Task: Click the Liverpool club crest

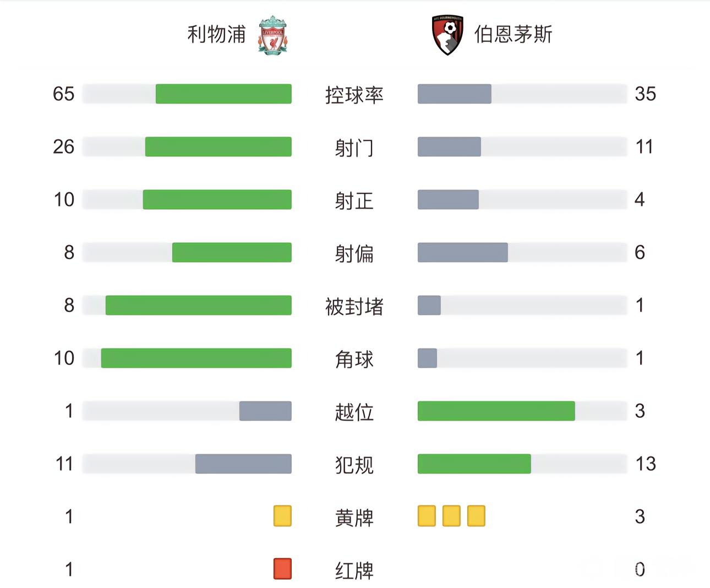Action: coord(272,35)
